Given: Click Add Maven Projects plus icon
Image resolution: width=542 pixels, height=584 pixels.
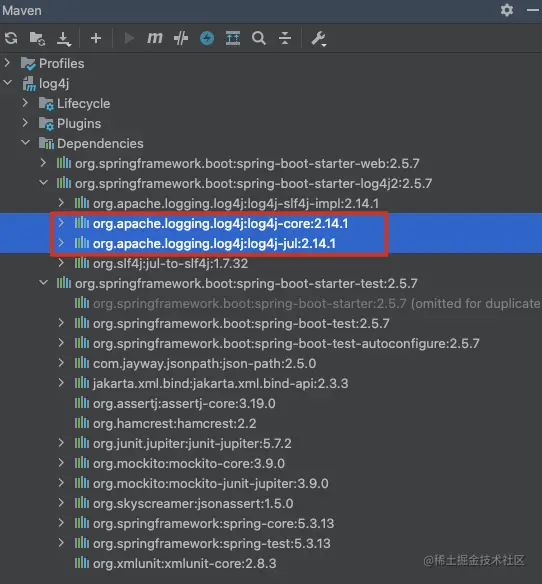Looking at the screenshot, I should (x=96, y=38).
